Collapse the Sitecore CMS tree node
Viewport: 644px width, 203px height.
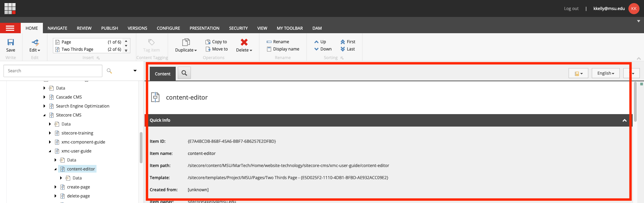coord(44,115)
